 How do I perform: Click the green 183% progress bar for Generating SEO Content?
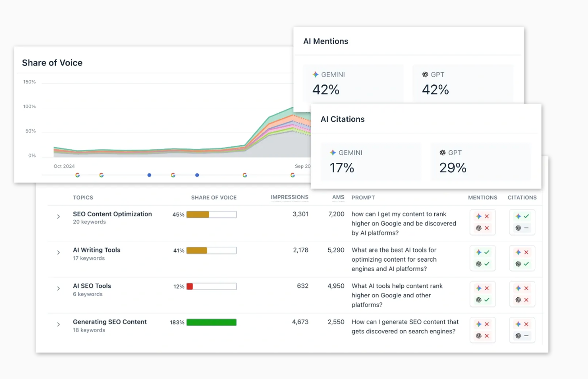(x=211, y=322)
